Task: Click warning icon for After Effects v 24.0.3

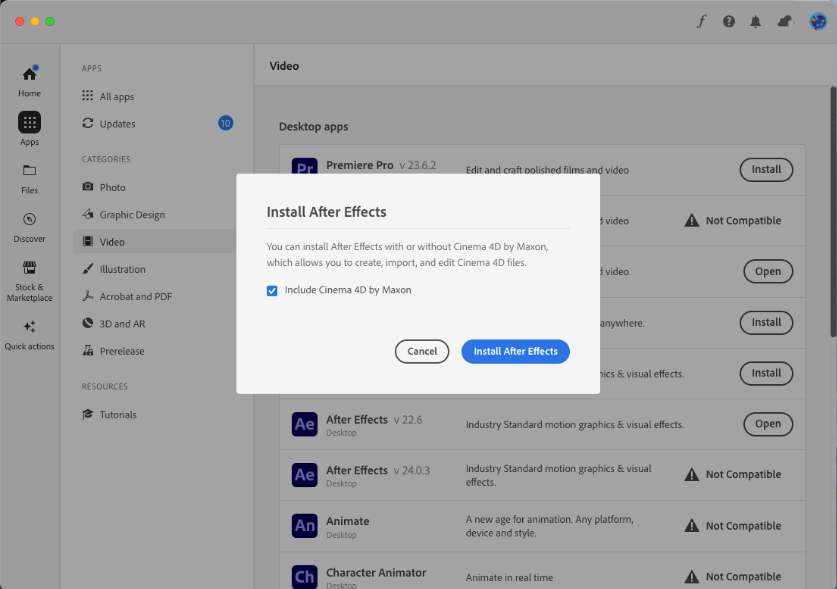Action: [x=692, y=474]
